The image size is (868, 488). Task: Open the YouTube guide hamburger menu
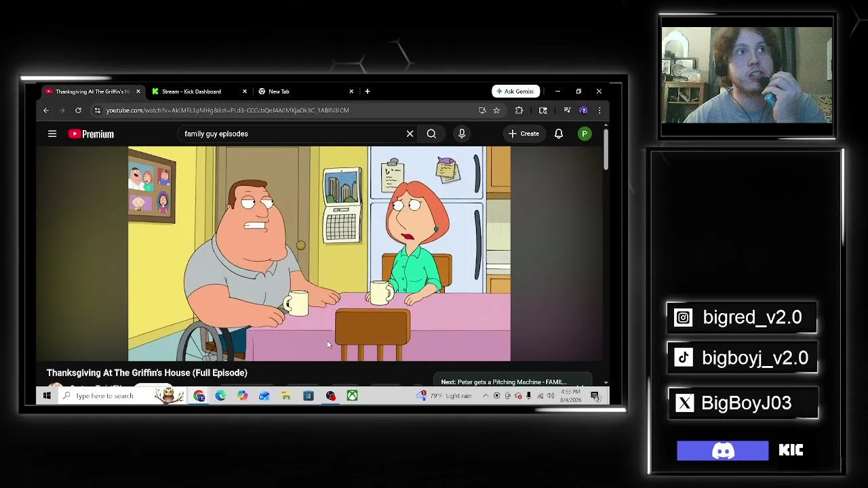(52, 134)
